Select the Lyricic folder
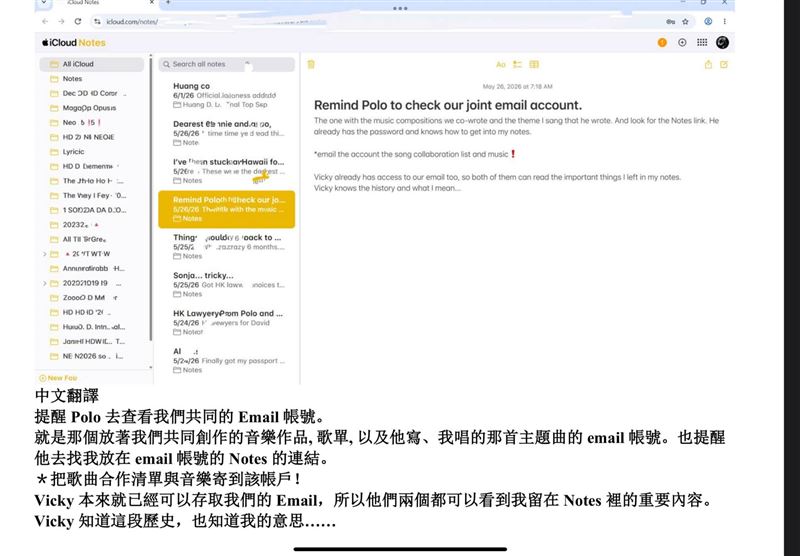The height and width of the screenshot is (556, 800). (92, 152)
